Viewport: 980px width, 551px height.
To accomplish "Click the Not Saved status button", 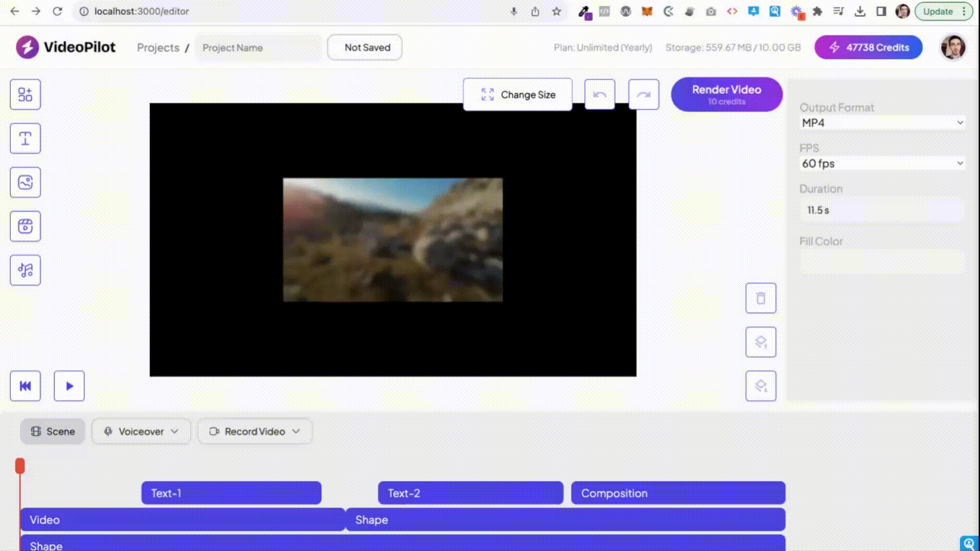I will 364,47.
